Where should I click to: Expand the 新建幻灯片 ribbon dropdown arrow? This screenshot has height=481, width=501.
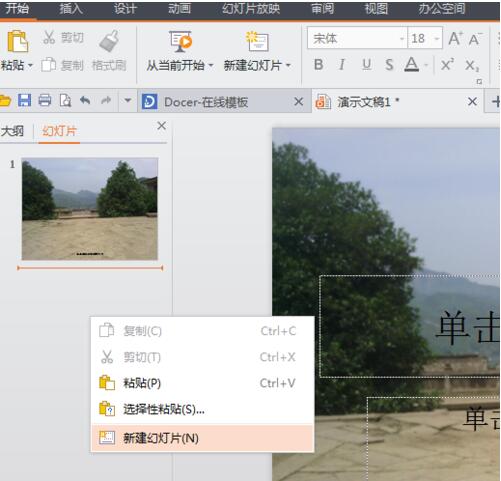click(x=288, y=65)
